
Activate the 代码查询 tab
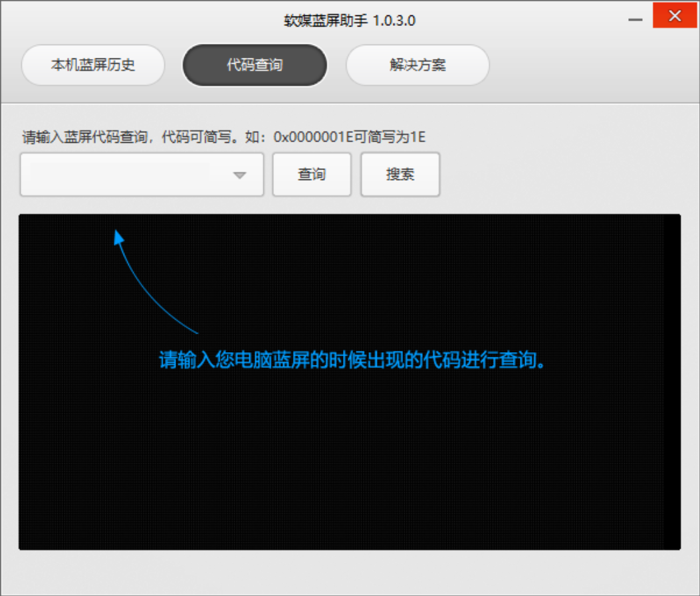tap(255, 65)
